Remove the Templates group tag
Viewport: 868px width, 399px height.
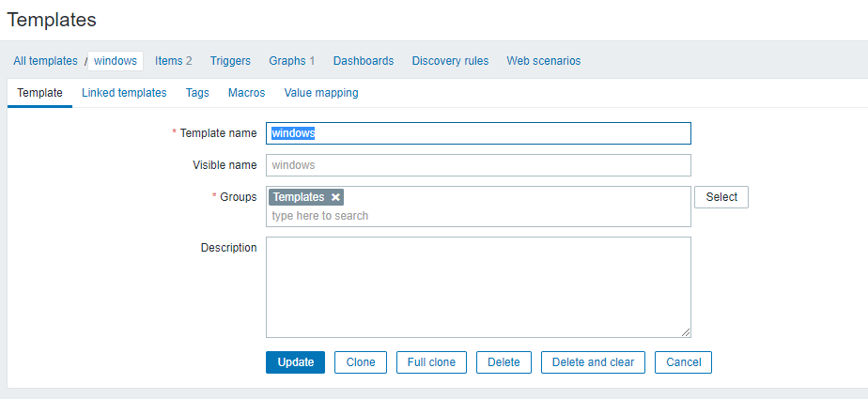pos(336,197)
